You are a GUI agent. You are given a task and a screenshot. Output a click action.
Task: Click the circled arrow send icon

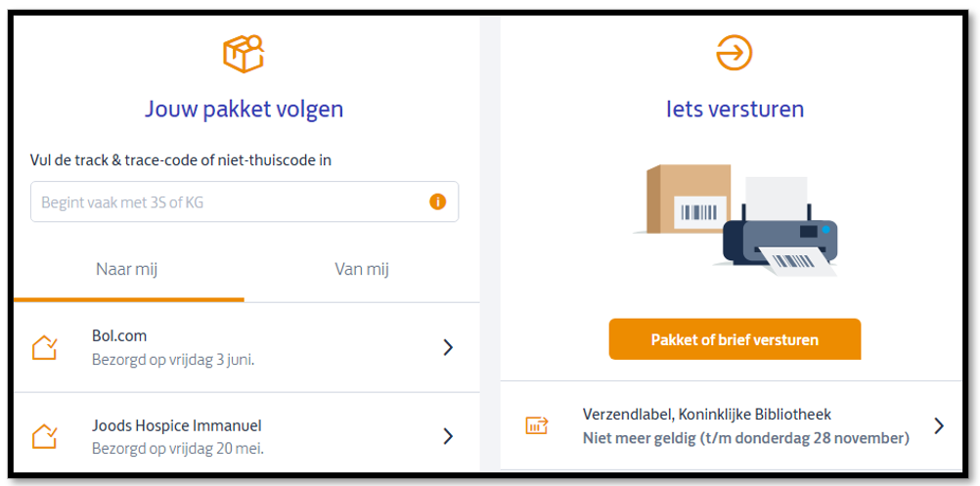[734, 53]
